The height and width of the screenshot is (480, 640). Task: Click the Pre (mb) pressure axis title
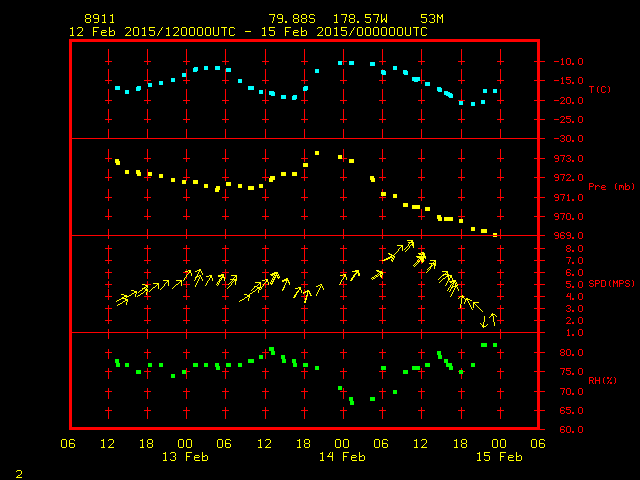point(611,187)
